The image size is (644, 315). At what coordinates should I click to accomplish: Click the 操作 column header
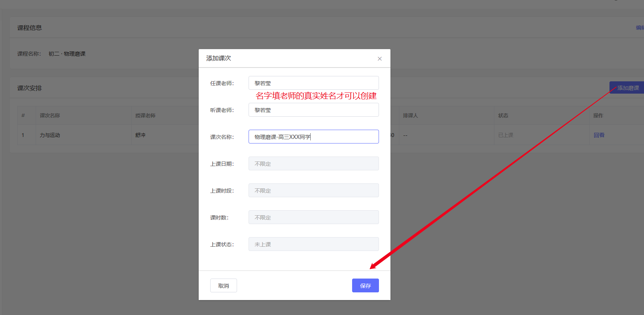[x=598, y=115]
